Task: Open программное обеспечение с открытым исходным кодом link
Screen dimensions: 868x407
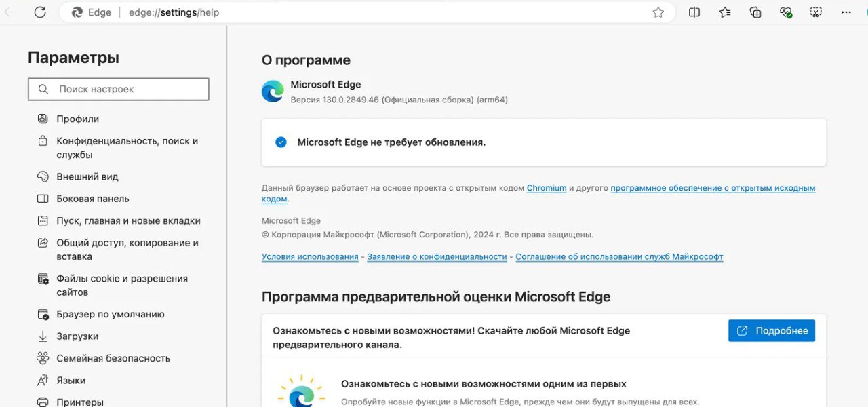Action: click(713, 188)
